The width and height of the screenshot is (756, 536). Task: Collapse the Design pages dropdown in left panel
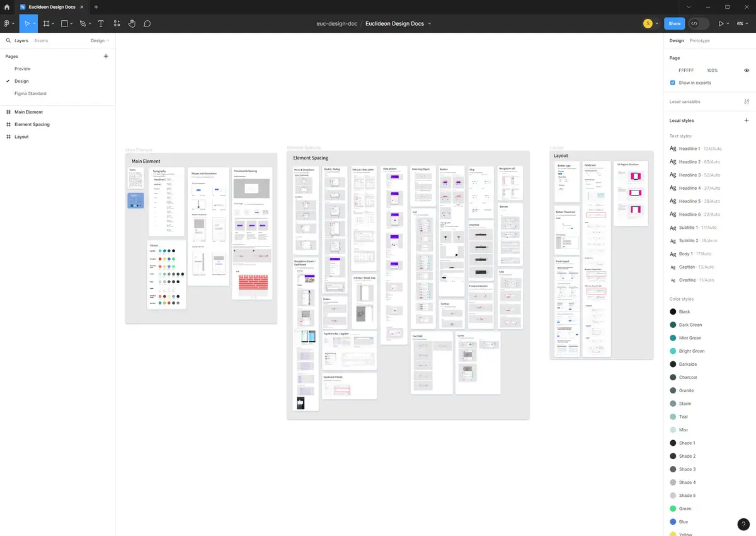100,40
